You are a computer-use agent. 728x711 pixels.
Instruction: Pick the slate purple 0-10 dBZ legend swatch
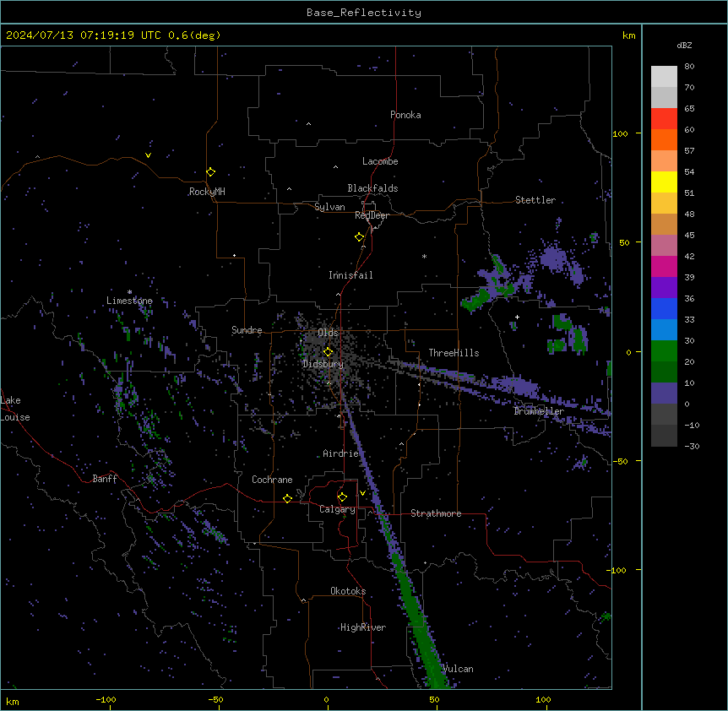(x=664, y=393)
